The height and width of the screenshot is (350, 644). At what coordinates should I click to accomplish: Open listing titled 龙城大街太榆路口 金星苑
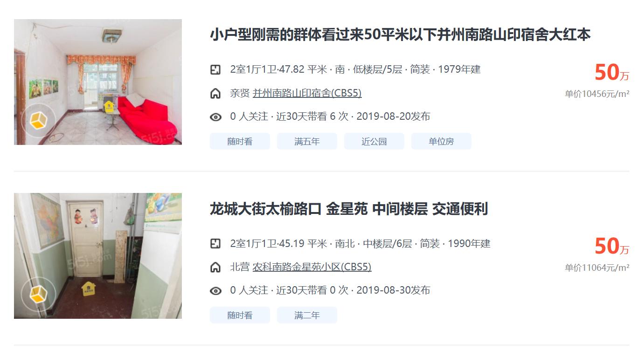(x=349, y=209)
